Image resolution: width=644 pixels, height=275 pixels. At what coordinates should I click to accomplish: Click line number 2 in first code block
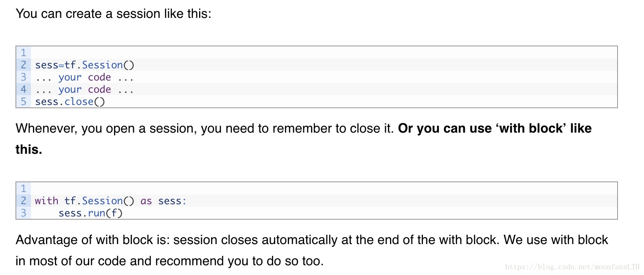click(x=23, y=65)
